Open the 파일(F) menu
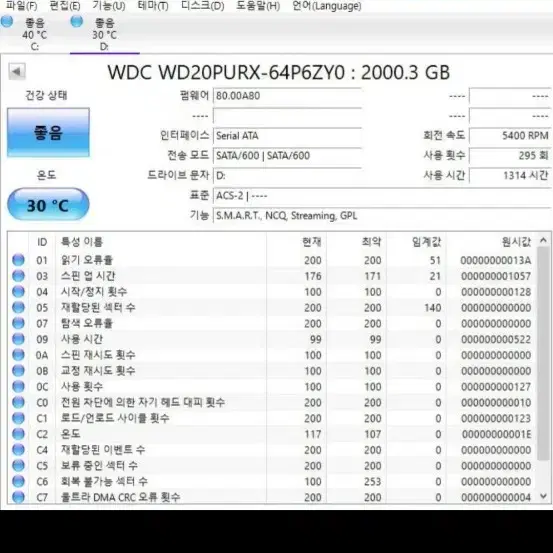Screen dimensions: 553x553 pos(22,6)
